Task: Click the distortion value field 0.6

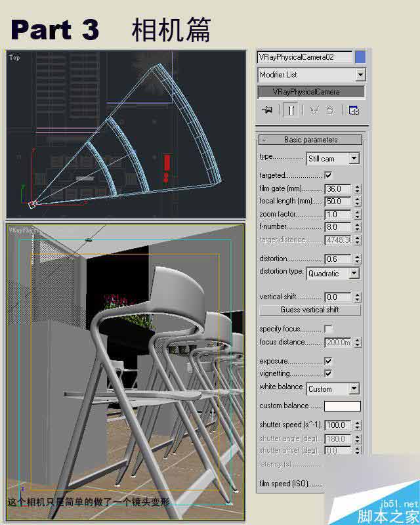Action: click(338, 259)
